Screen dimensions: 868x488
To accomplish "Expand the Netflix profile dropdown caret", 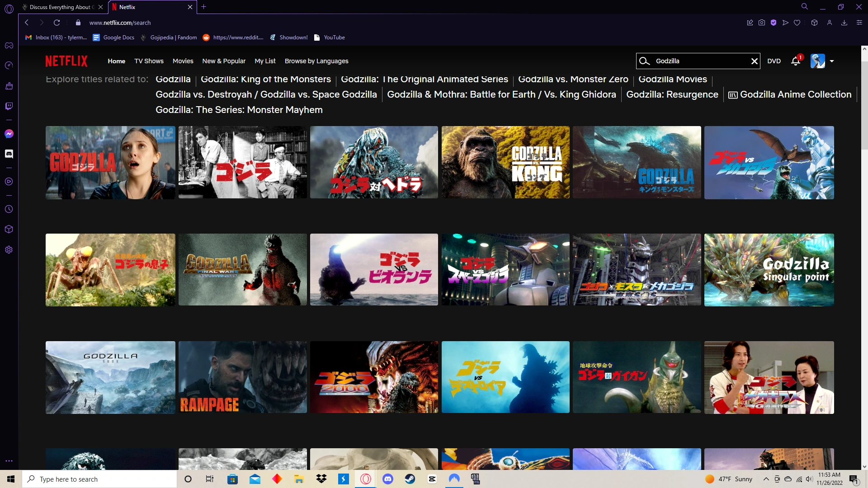I will point(832,61).
